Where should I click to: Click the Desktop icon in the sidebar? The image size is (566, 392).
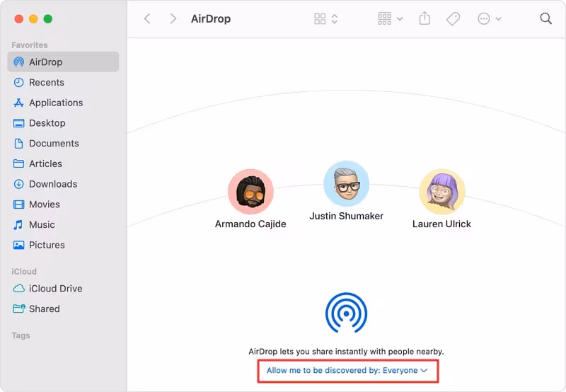(19, 123)
